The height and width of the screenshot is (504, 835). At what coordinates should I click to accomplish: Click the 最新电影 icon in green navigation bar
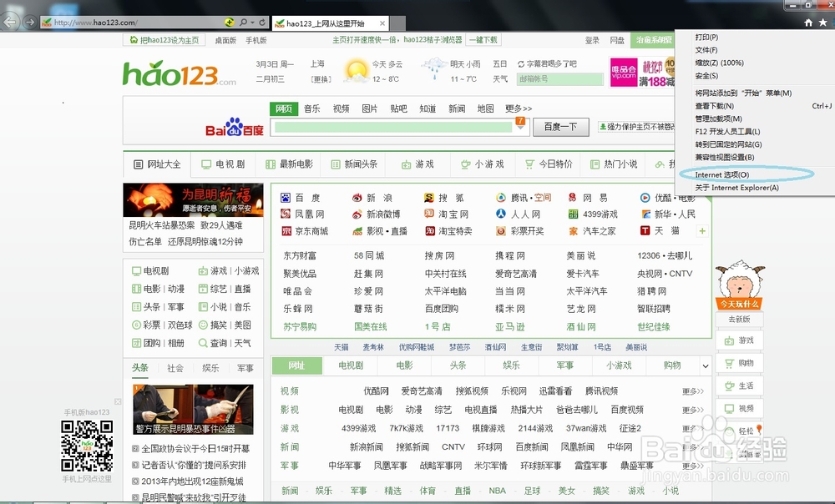coord(269,164)
